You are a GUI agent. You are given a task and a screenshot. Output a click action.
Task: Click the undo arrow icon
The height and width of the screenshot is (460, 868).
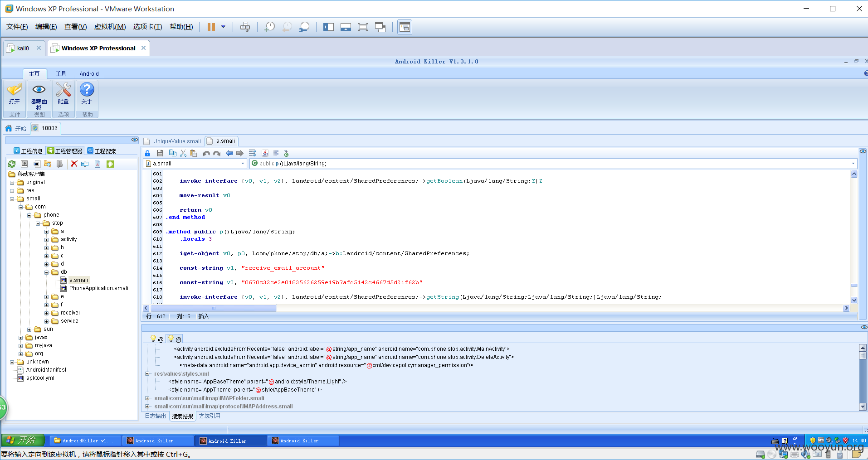click(x=206, y=153)
